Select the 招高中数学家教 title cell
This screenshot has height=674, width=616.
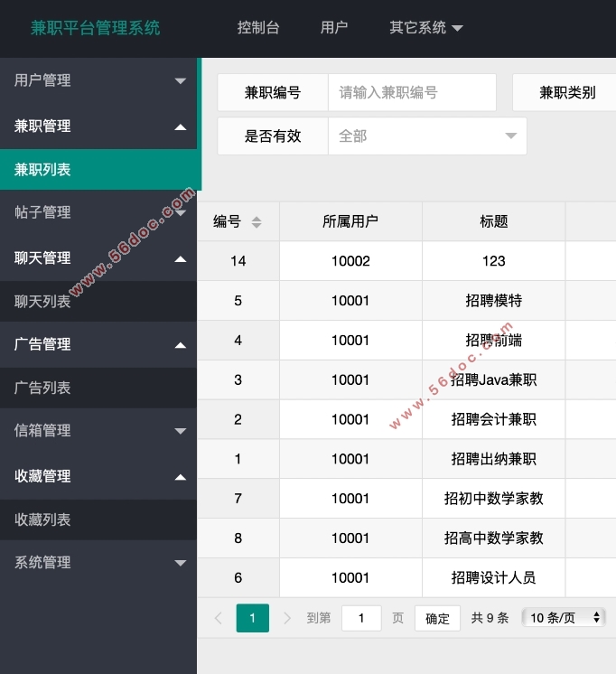pos(493,538)
